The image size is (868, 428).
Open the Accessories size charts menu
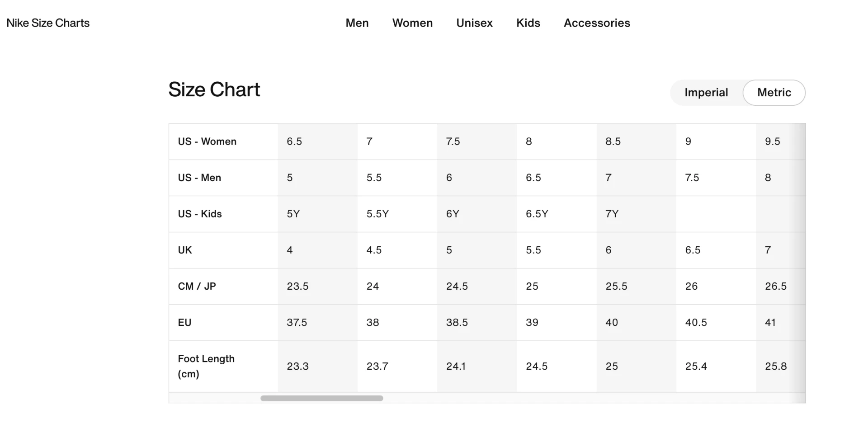click(597, 23)
